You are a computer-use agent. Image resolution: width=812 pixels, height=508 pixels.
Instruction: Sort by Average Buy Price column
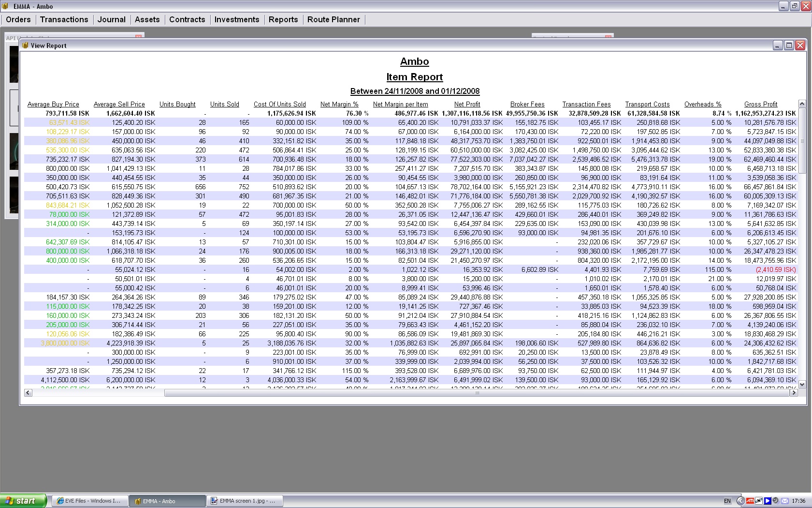pyautogui.click(x=53, y=104)
